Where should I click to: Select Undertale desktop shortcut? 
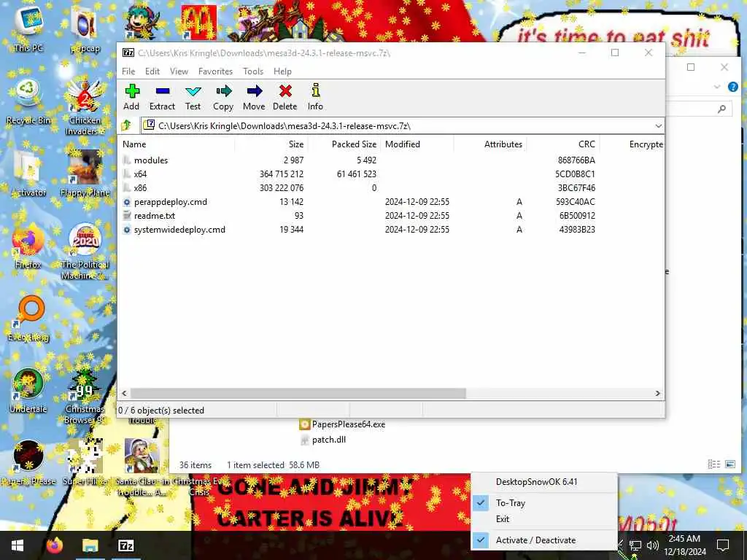click(x=28, y=392)
